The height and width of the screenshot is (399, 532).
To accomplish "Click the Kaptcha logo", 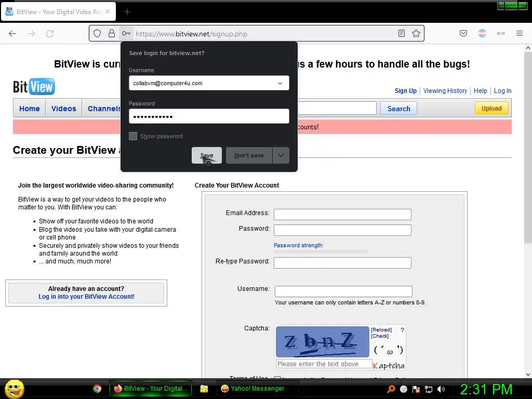I will coord(389,365).
